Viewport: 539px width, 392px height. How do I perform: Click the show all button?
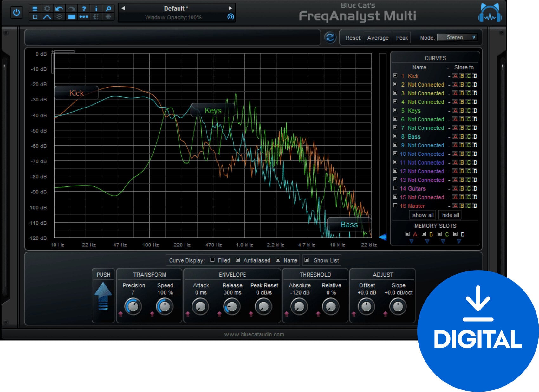point(422,215)
